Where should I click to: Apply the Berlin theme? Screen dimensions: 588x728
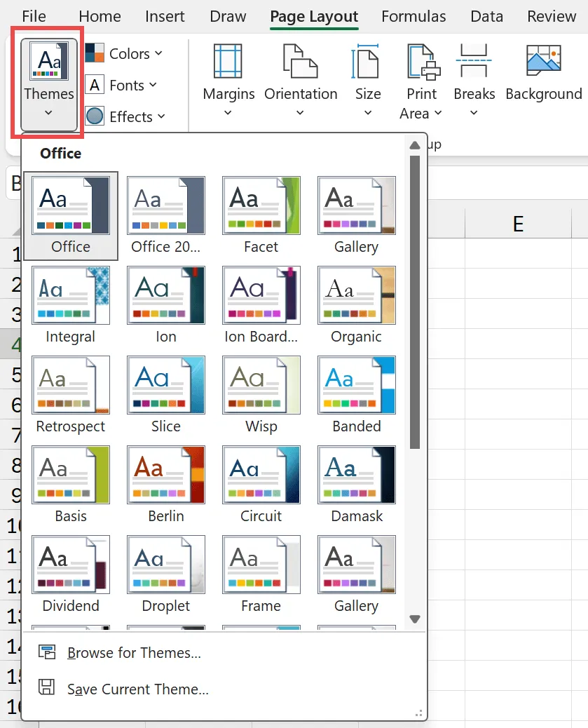click(166, 475)
